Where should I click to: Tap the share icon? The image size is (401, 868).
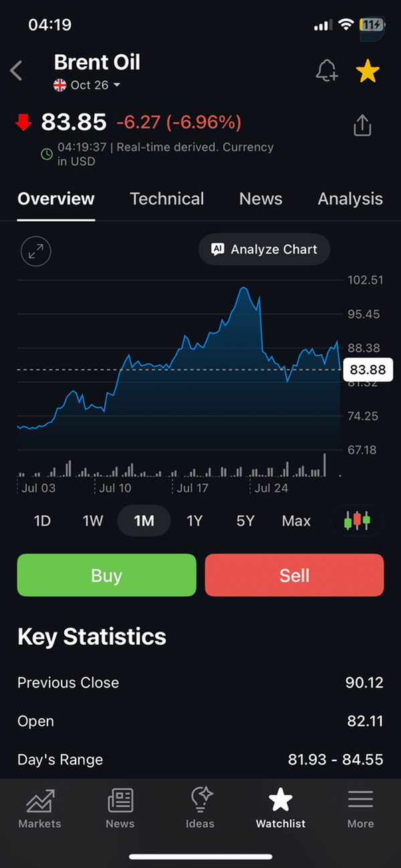tap(362, 125)
